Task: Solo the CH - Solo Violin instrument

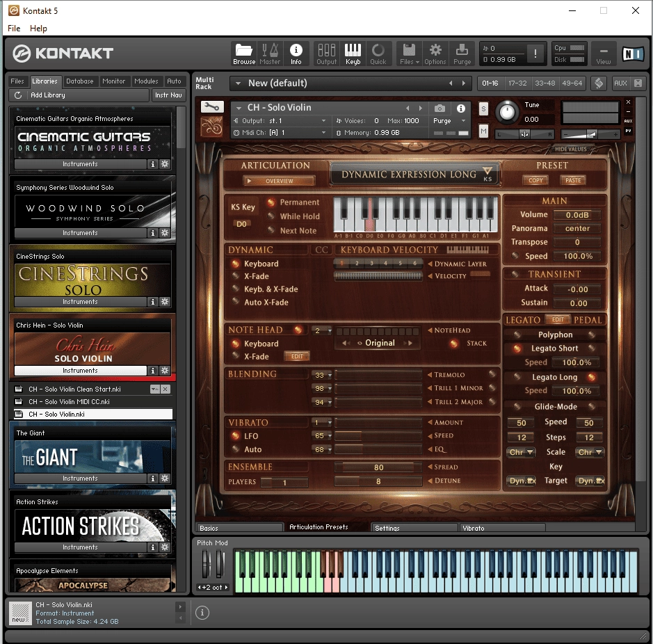Action: coord(483,109)
